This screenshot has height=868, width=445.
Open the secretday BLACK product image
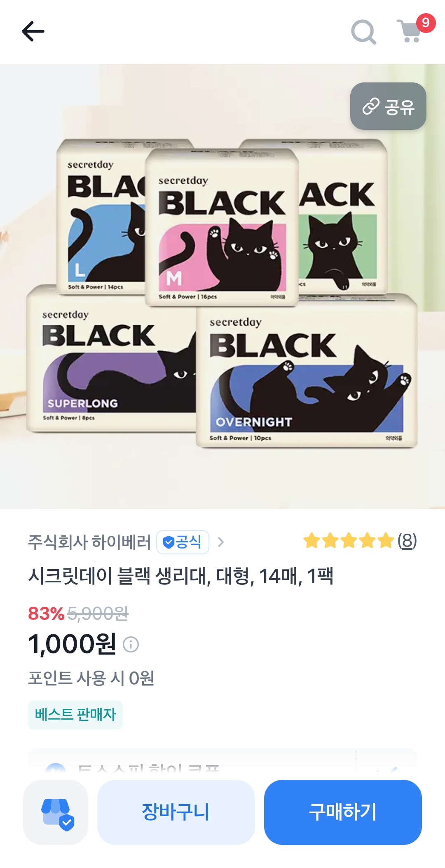[222, 286]
